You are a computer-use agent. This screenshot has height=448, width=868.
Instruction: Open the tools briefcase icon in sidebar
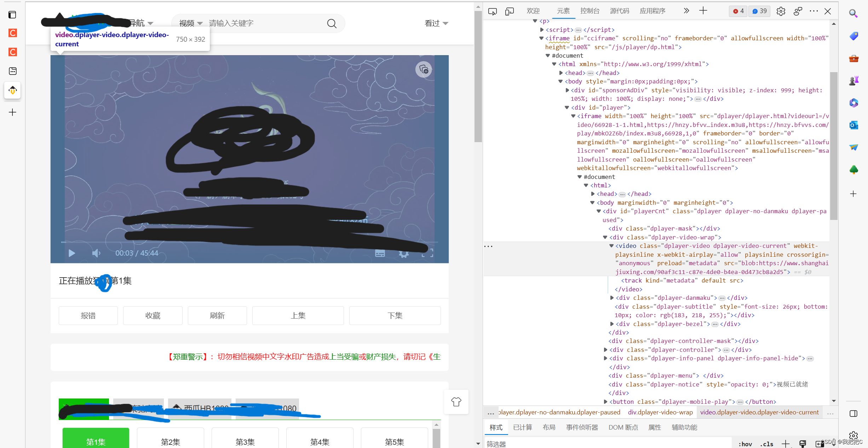point(853,58)
